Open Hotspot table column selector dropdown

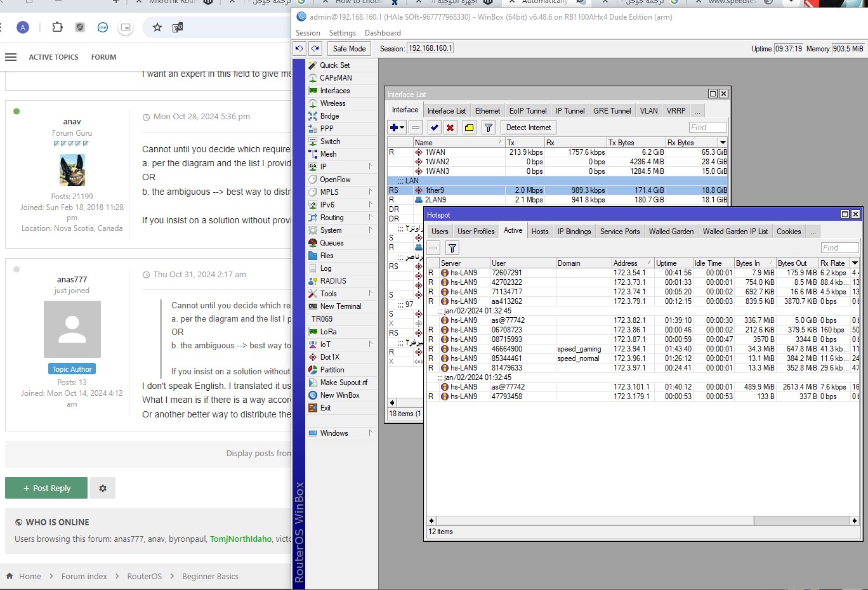click(855, 263)
